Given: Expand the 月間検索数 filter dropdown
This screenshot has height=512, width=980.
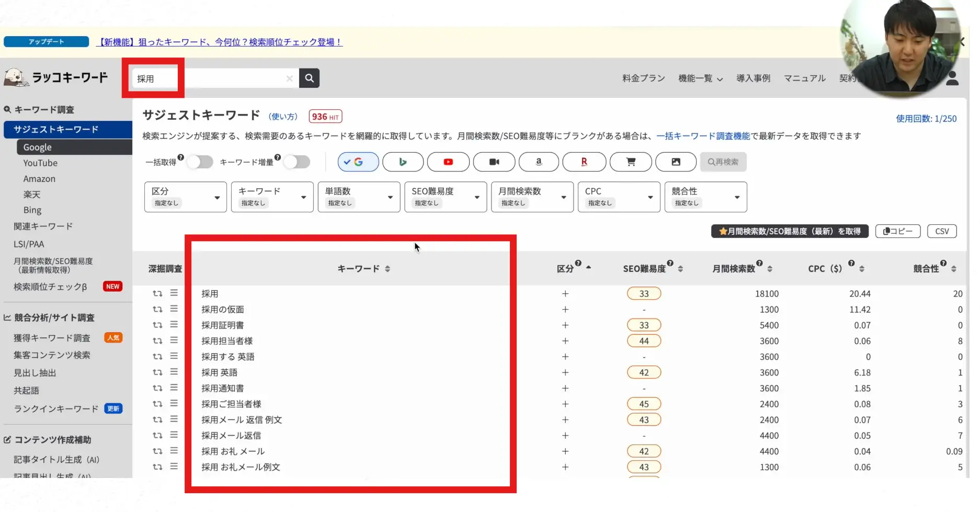Looking at the screenshot, I should pyautogui.click(x=532, y=197).
